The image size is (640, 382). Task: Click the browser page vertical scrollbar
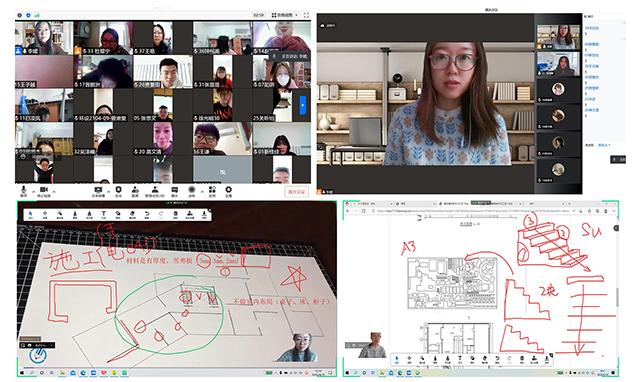[617, 297]
